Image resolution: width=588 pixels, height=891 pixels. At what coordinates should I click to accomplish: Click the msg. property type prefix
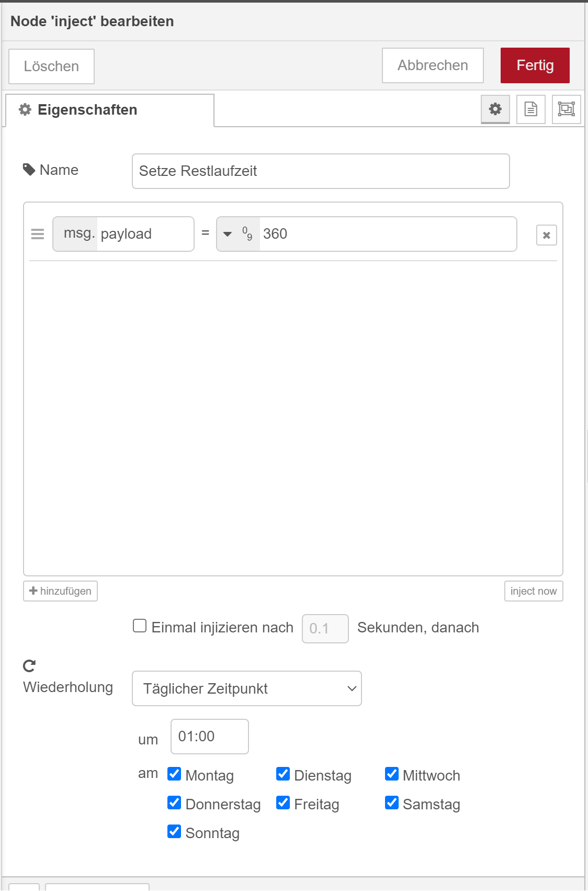point(76,234)
